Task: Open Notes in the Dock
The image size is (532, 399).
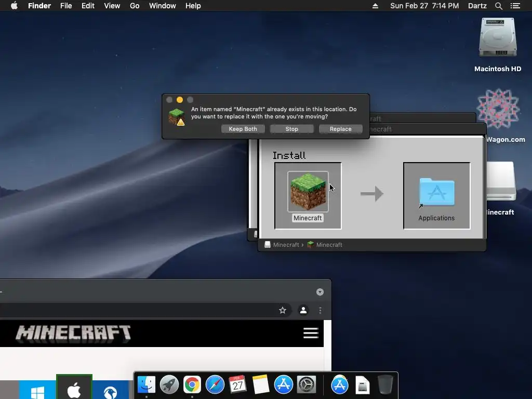Action: [x=261, y=384]
